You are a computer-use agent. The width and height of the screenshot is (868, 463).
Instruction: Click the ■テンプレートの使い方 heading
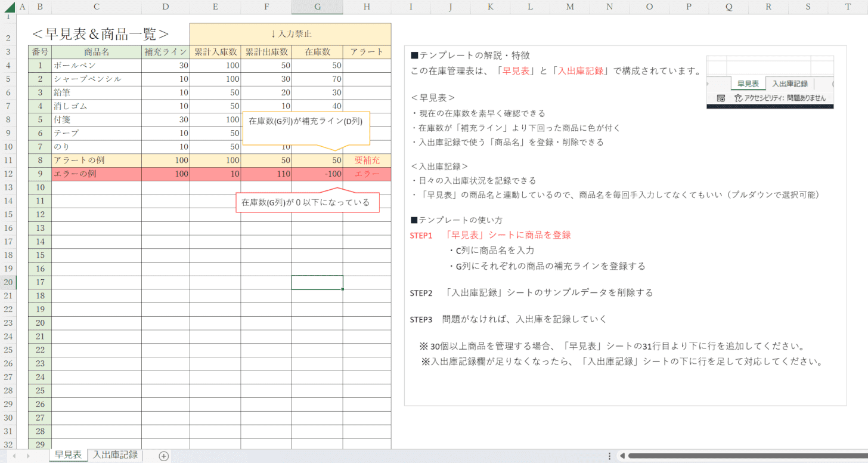pos(457,220)
